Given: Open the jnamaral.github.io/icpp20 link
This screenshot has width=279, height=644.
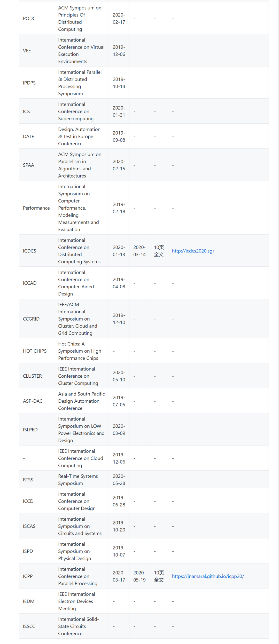Looking at the screenshot, I should click(x=208, y=576).
